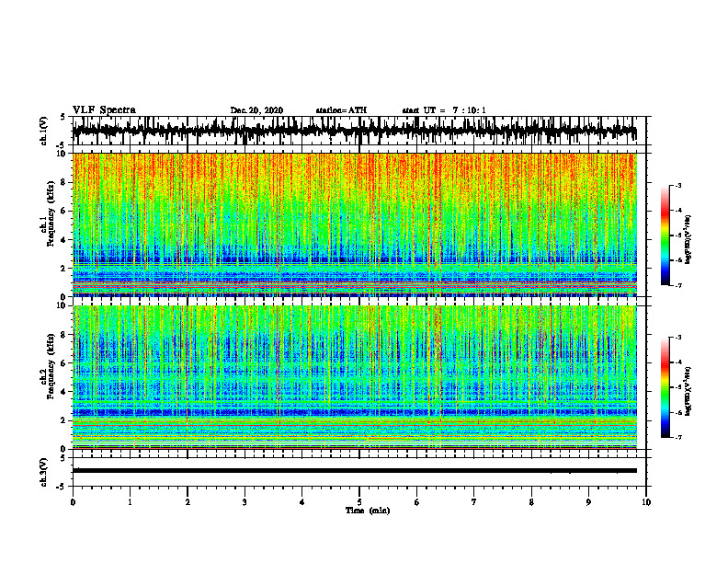The image size is (728, 563).
Task: Click the ch.2 color bar log(PSD) label
Action: (x=688, y=391)
